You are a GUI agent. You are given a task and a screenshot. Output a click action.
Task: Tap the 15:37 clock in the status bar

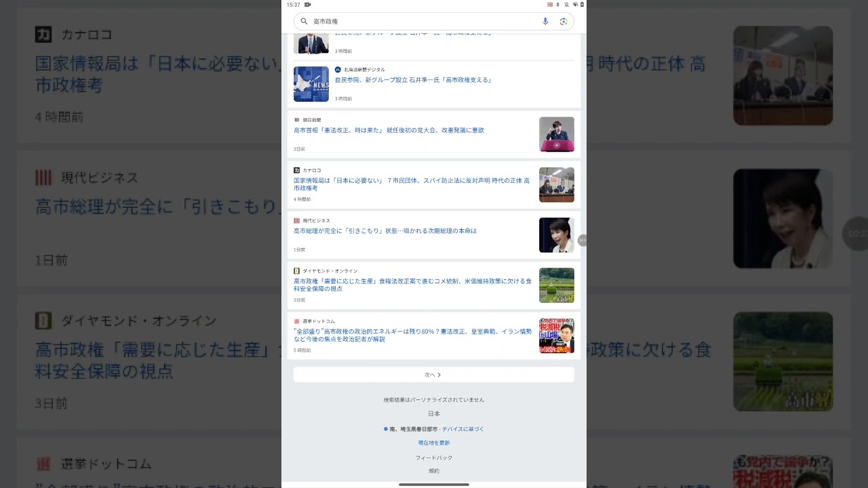pos(293,5)
